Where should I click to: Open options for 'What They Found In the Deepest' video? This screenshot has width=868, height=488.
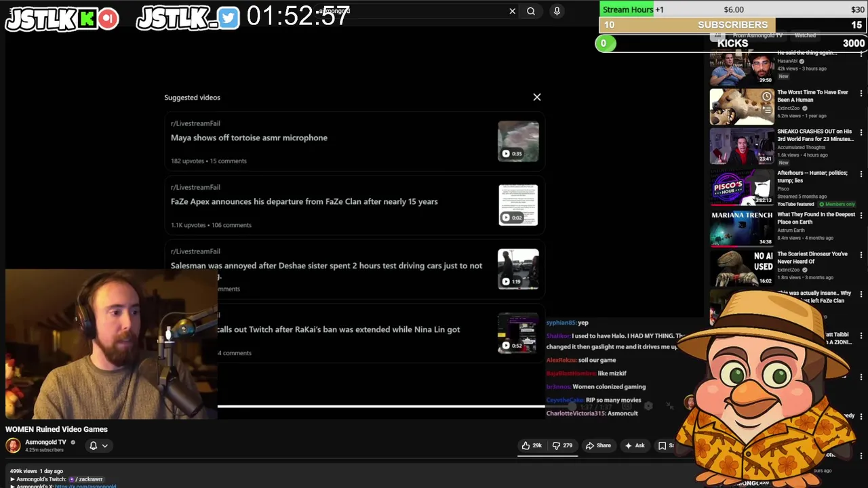pyautogui.click(x=861, y=216)
